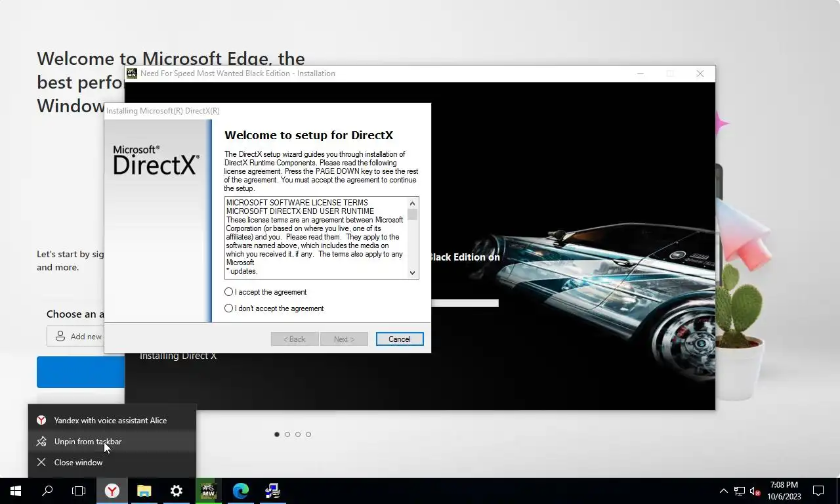Choose 'Unpin from taskbar' in jump list
Viewport: 840px width, 504px height.
pos(112,442)
